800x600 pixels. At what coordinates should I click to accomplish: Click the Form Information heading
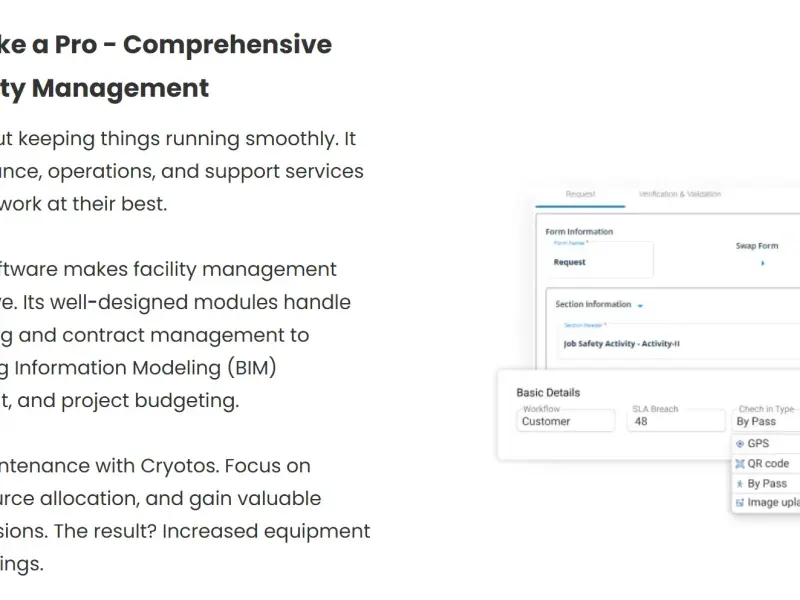click(579, 232)
